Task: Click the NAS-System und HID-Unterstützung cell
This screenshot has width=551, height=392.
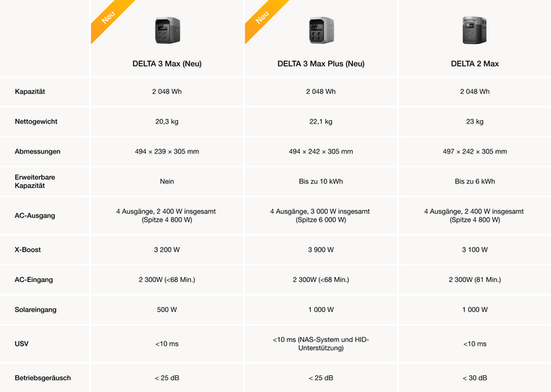Action: click(321, 344)
